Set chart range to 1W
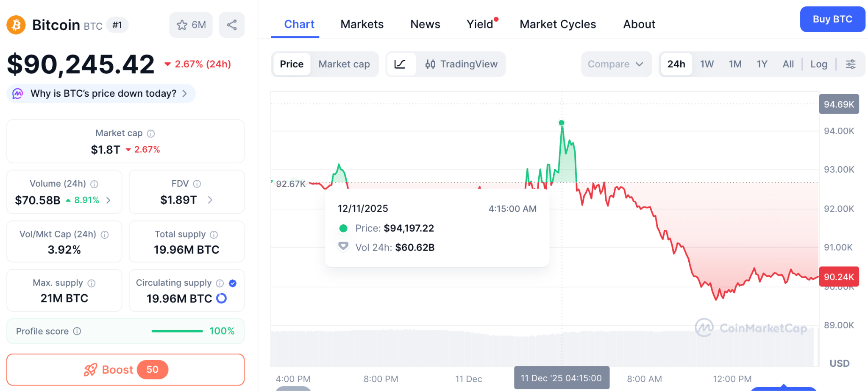Screen dimensions: 868x391 707,64
